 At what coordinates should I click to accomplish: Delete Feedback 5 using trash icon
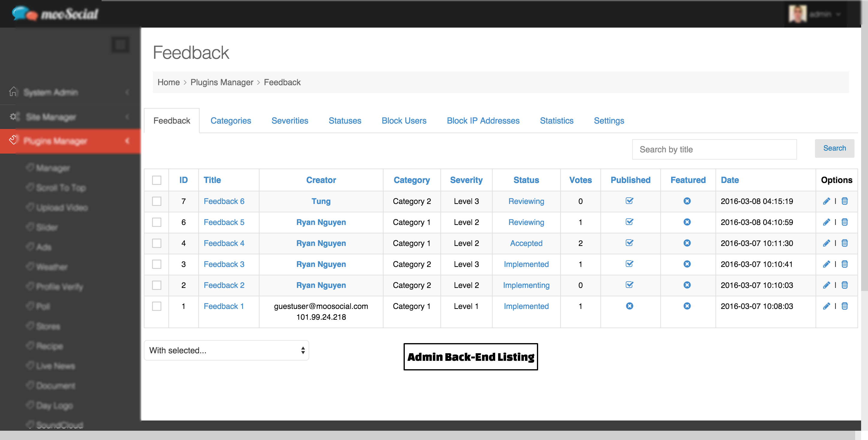click(844, 222)
